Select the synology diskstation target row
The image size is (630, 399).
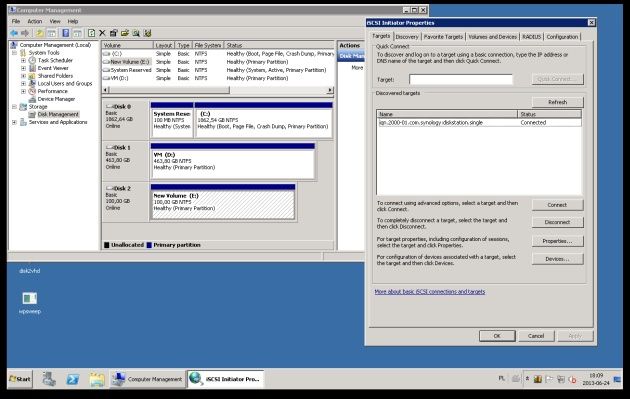[479, 123]
